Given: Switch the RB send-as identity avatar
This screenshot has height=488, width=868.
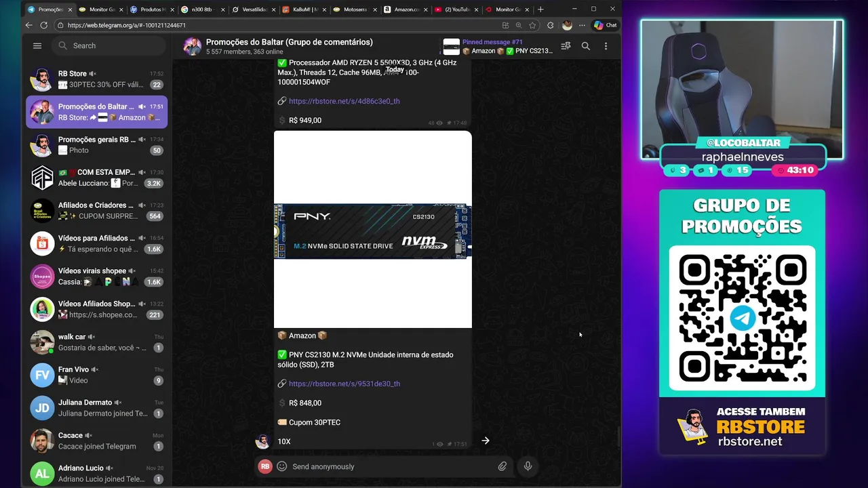Looking at the screenshot, I should [x=265, y=466].
